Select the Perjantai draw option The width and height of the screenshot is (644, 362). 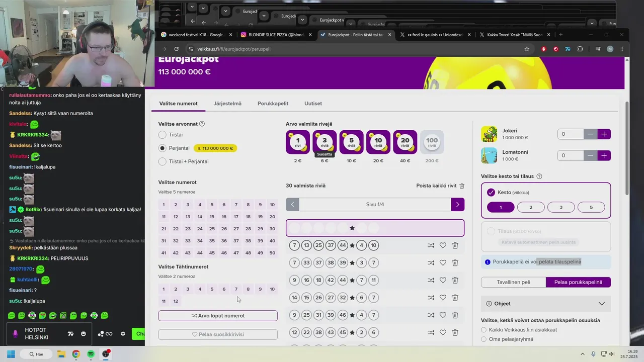click(162, 148)
